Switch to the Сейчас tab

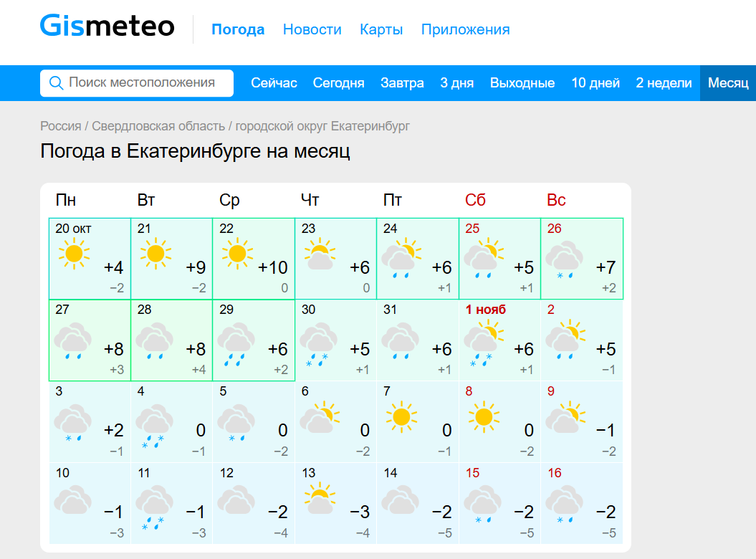pos(274,83)
